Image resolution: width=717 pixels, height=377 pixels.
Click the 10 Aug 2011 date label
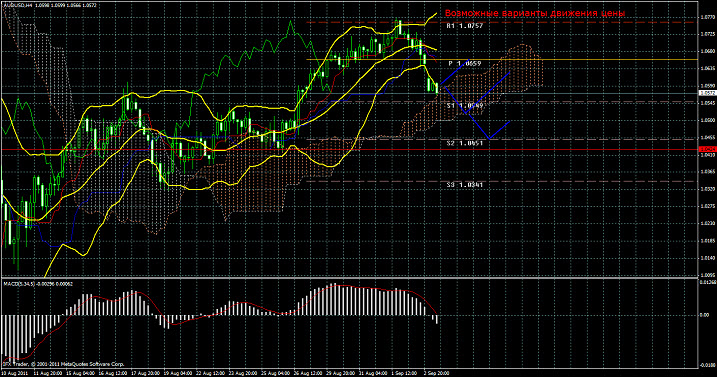(x=12, y=373)
